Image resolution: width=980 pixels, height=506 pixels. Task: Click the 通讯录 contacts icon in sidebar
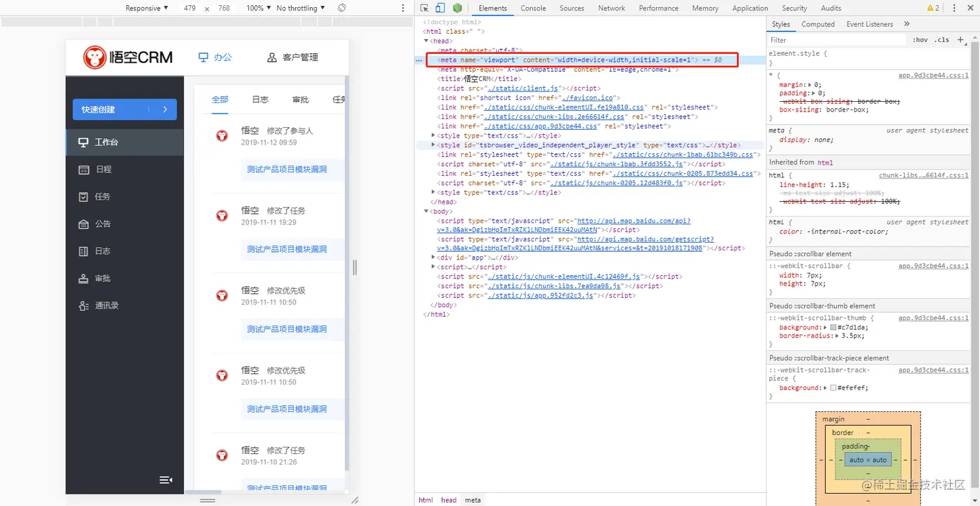click(x=84, y=306)
